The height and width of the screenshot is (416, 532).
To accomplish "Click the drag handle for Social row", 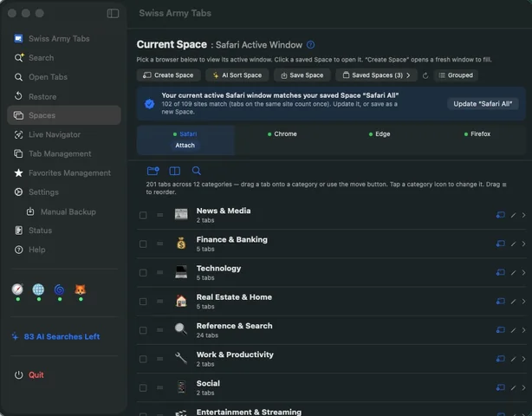I will [x=159, y=387].
